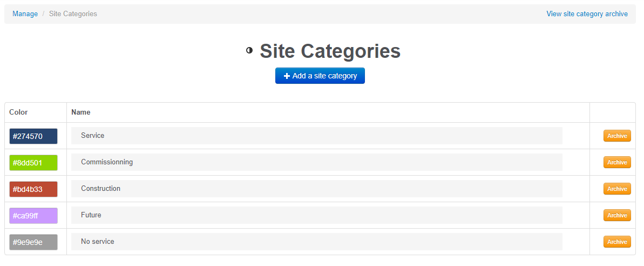
Task: Open View site category archive link
Action: coord(587,14)
